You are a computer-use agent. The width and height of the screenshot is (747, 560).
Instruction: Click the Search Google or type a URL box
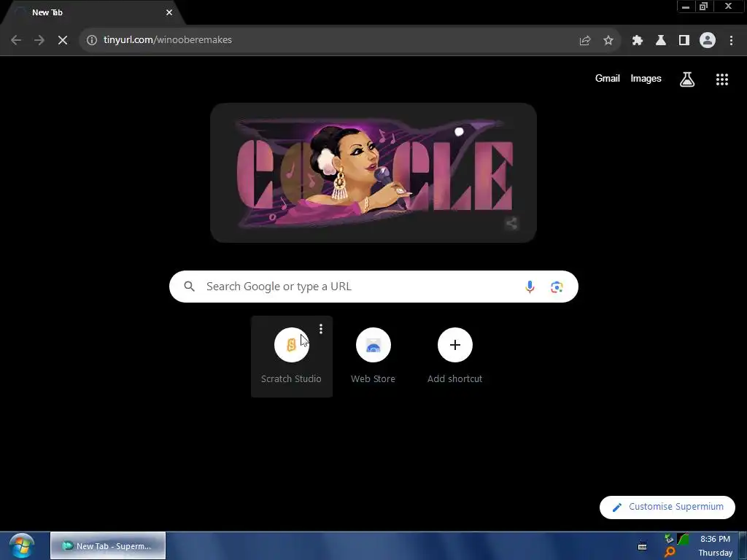[x=374, y=287]
